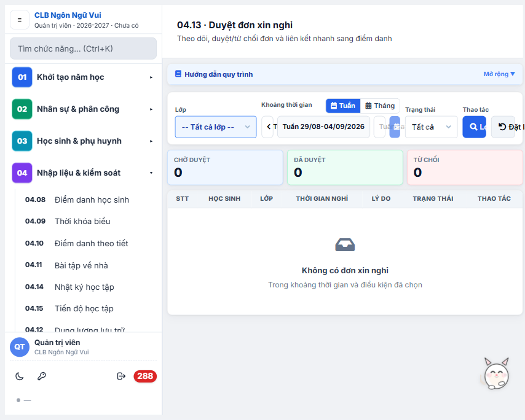This screenshot has width=525, height=420.
Task: Open the red 288 notifications badge
Action: click(x=145, y=376)
